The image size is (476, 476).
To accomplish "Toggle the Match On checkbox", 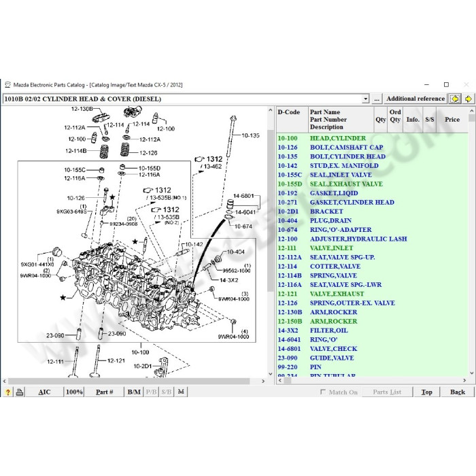I will pyautogui.click(x=323, y=392).
